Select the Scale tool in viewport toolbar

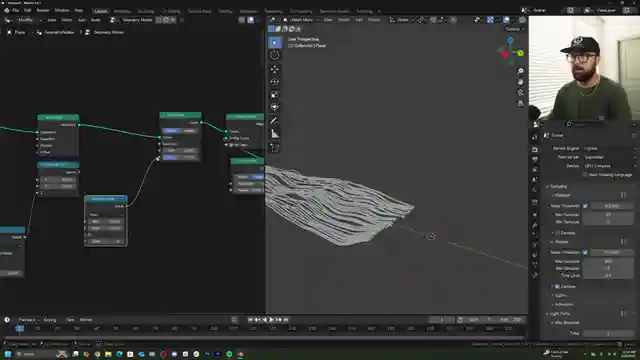275,95
